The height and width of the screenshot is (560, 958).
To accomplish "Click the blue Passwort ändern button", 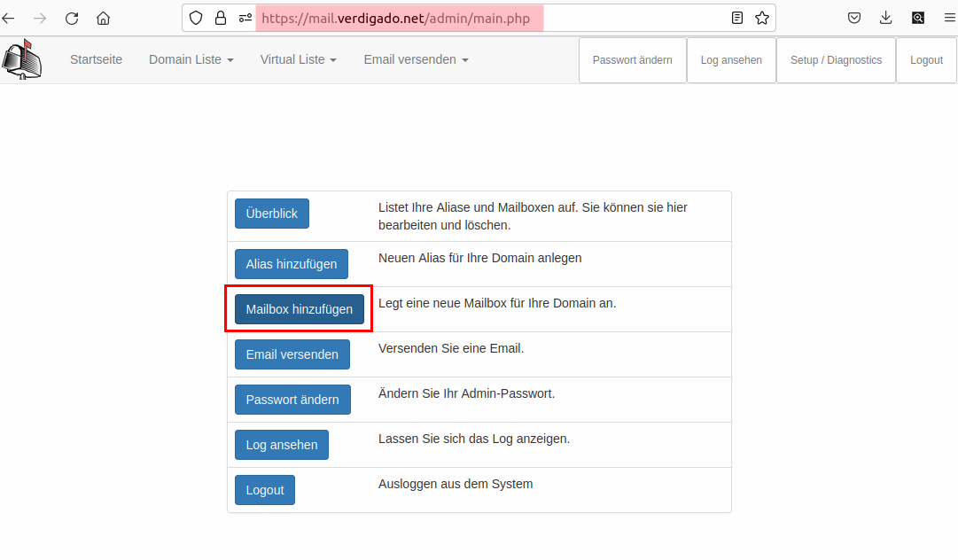I will click(x=292, y=400).
